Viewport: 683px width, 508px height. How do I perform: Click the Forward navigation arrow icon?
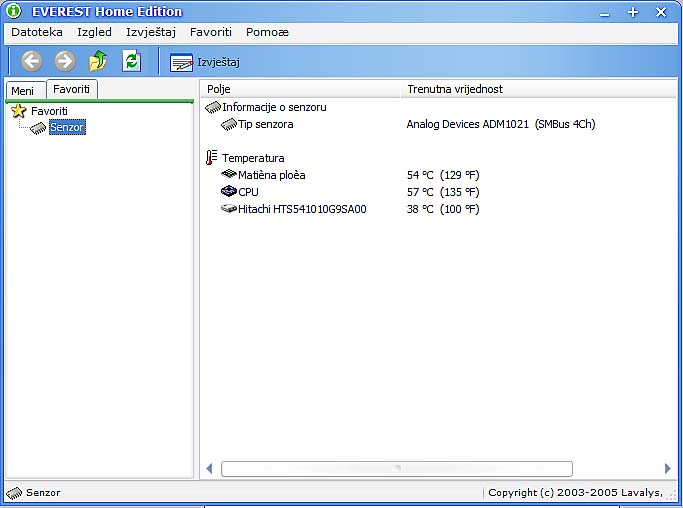point(65,62)
